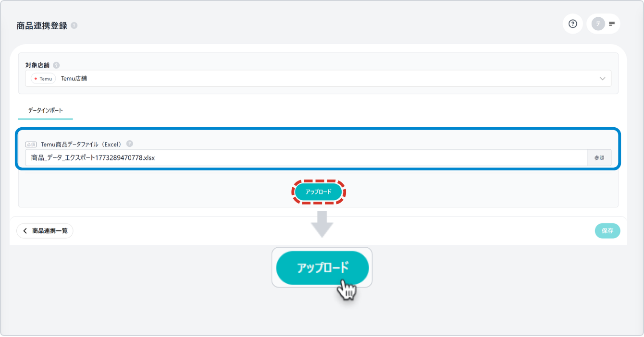644x337 pixels.
Task: Open the menu lines icon beside avatar
Action: coord(612,24)
